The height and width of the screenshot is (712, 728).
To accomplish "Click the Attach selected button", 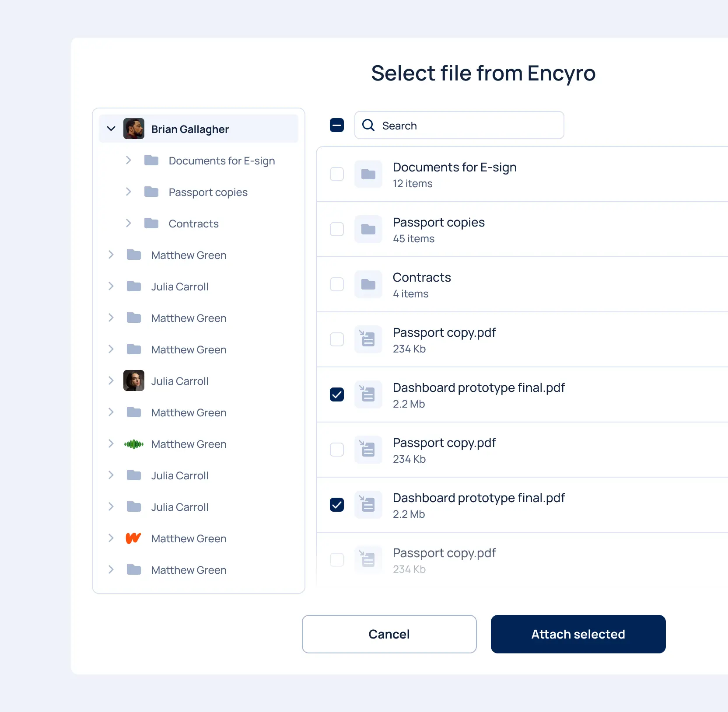I will coord(578,634).
